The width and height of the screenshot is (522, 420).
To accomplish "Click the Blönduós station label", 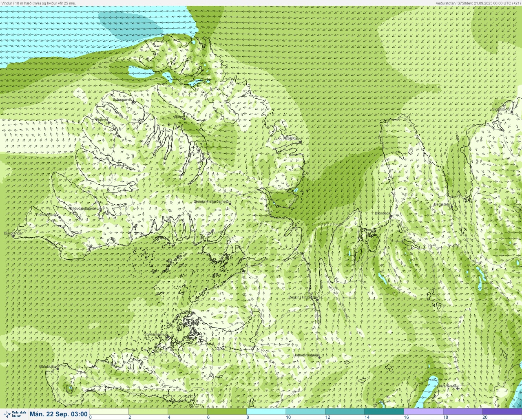I will coord(383,213).
